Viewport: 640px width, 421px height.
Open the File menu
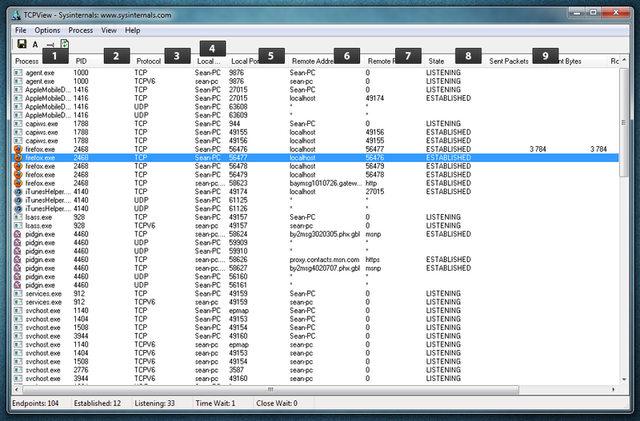(x=20, y=30)
